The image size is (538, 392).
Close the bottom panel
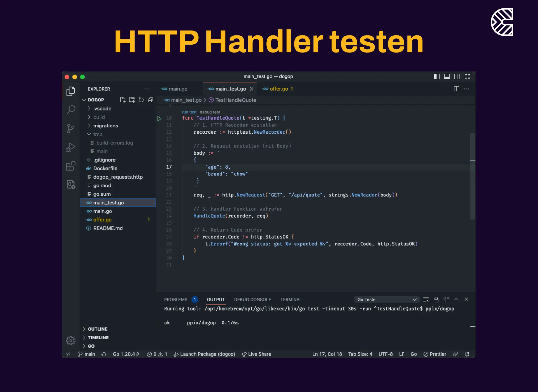click(x=467, y=299)
